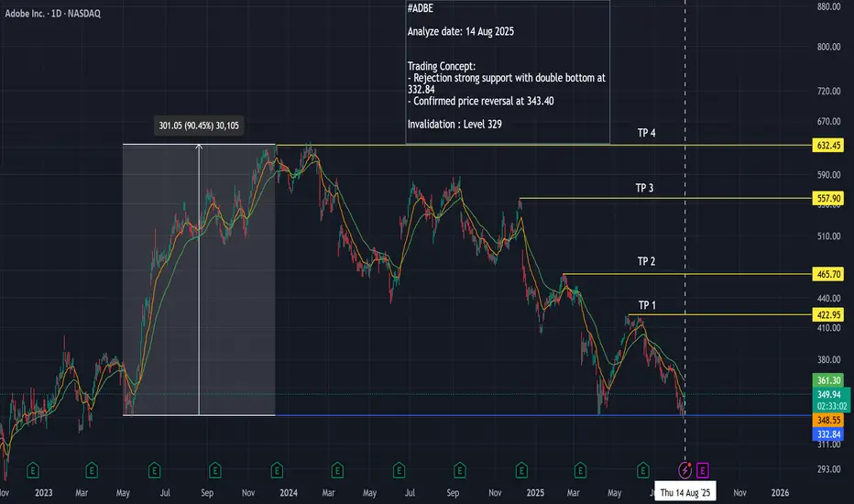Open the September 2023 earnings marker

coord(215,470)
